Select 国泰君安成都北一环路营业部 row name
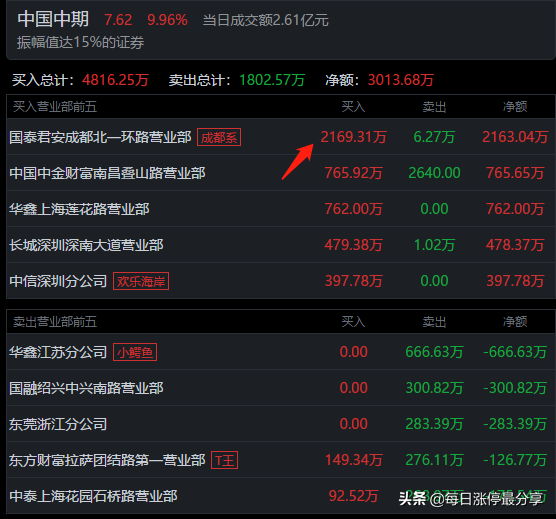The height and width of the screenshot is (519, 556). click(100, 137)
